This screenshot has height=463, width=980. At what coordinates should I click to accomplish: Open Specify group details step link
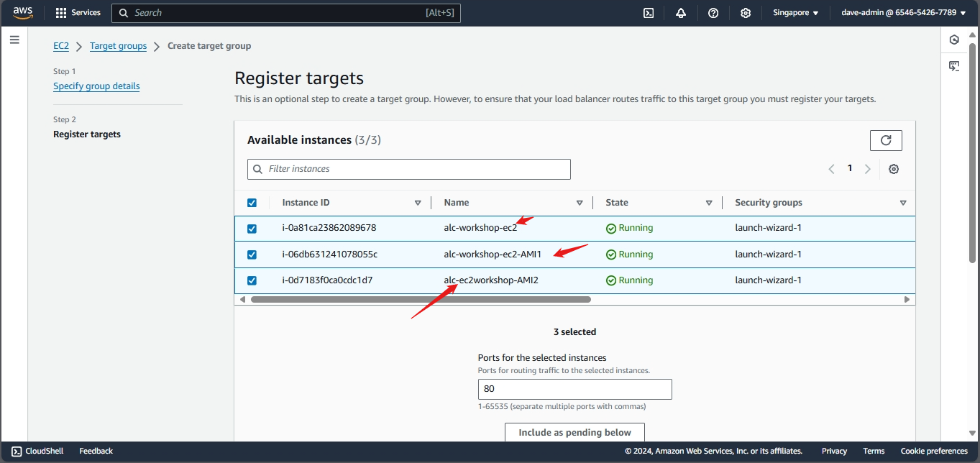pos(96,86)
